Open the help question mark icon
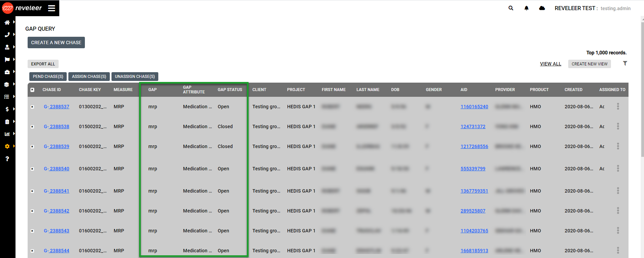Screen dimensions: 644x258 [7, 159]
